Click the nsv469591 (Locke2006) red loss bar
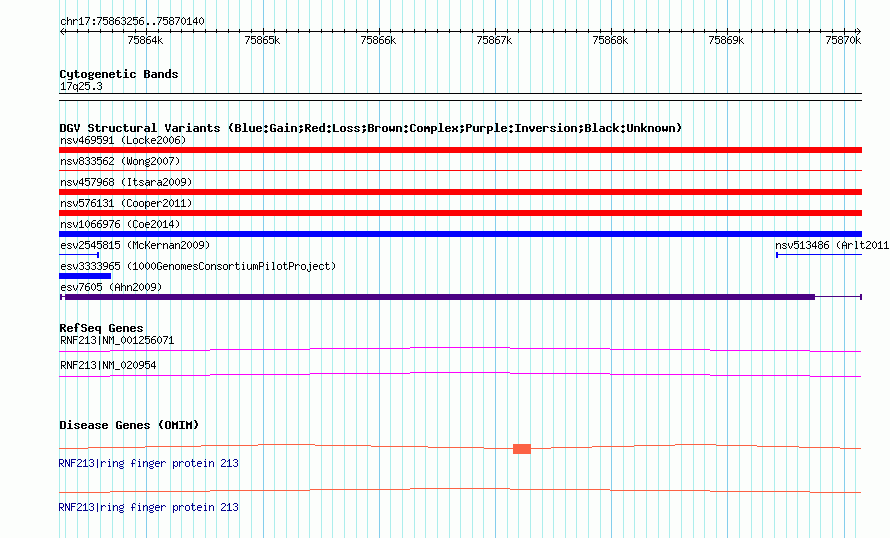The width and height of the screenshot is (890, 538). pos(460,150)
